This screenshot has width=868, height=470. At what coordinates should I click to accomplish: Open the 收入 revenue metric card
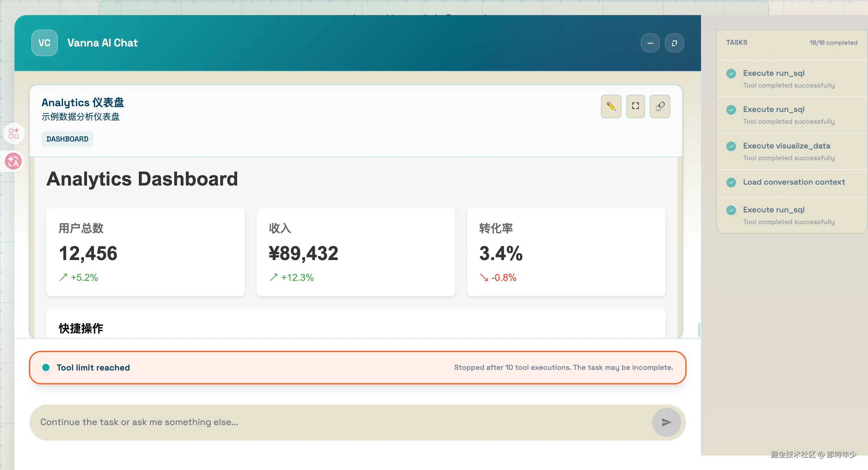tap(356, 252)
